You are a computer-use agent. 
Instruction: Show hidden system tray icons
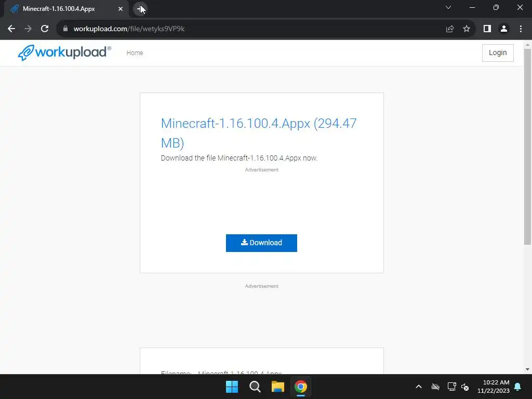419,387
